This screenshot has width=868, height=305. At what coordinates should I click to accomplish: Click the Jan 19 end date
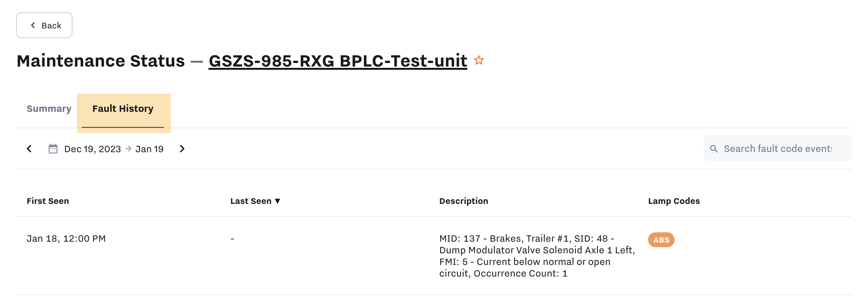149,149
